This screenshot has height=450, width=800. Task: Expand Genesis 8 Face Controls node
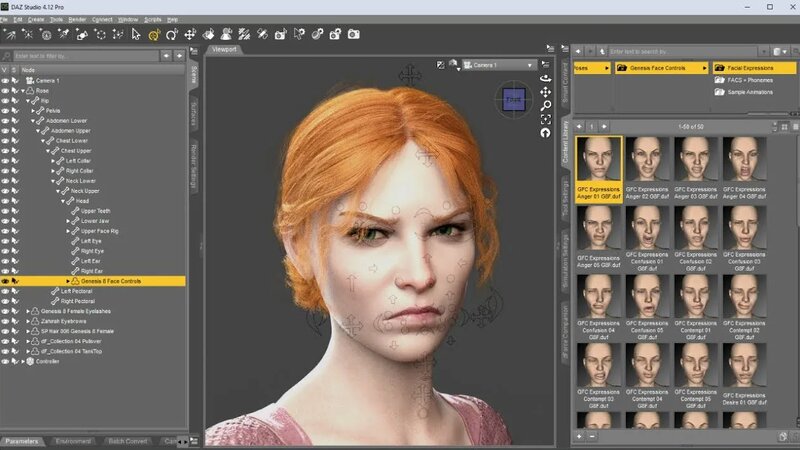pos(68,281)
